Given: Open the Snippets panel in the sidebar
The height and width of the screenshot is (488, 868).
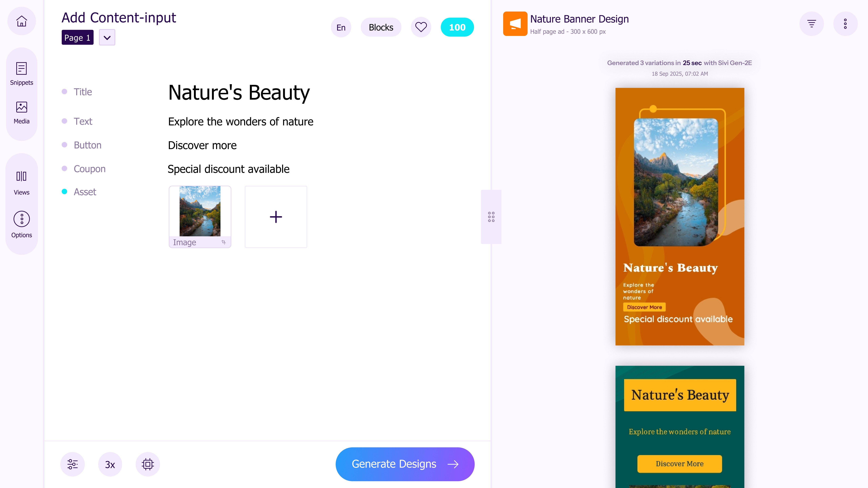Looking at the screenshot, I should tap(21, 73).
